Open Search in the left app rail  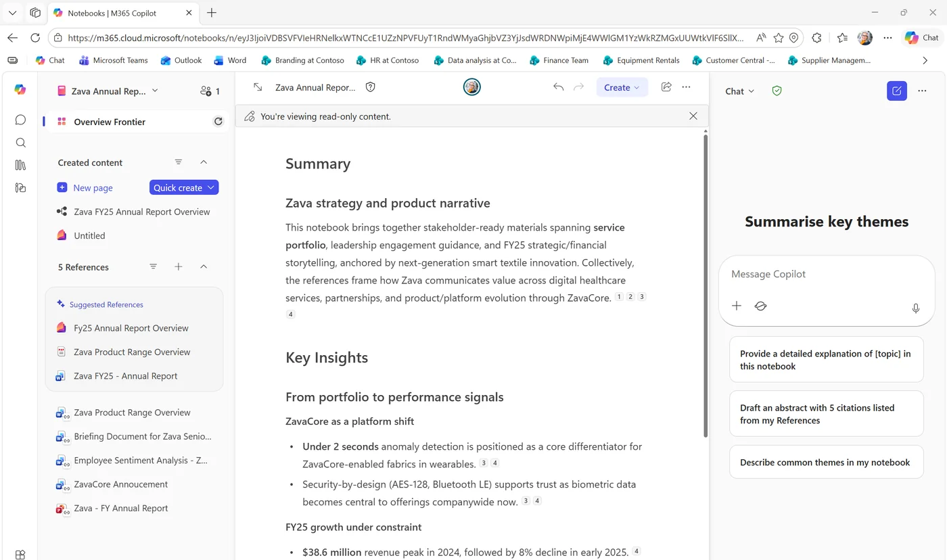click(20, 143)
